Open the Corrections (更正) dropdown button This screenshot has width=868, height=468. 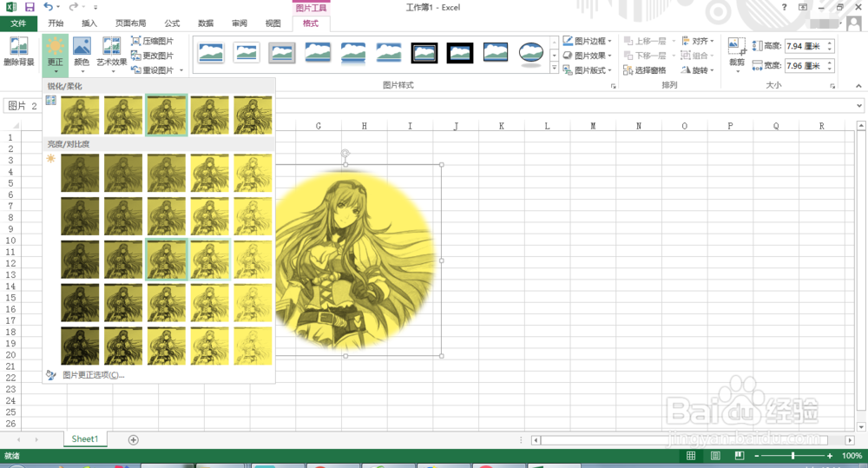[55, 56]
